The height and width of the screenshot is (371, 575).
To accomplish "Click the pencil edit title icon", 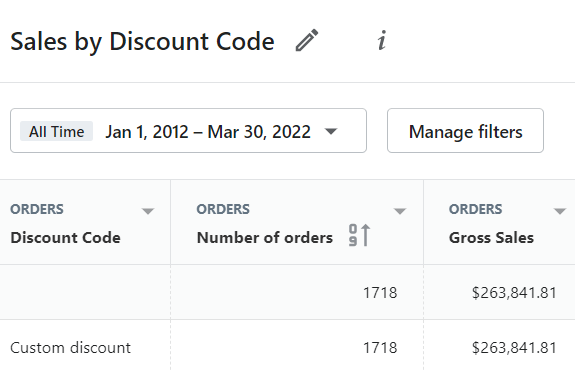I will point(307,40).
